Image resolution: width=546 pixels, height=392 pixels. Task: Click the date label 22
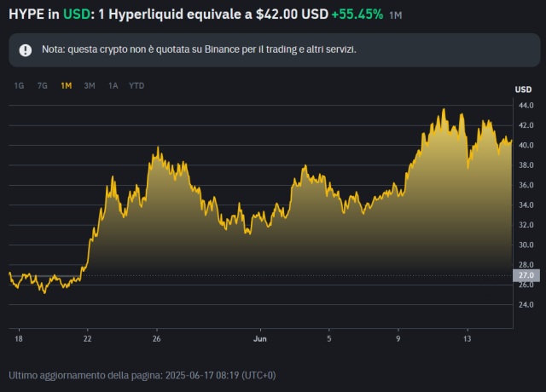tap(87, 339)
